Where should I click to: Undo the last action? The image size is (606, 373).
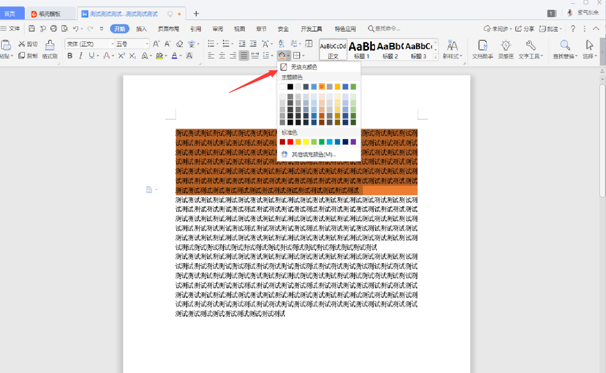click(75, 29)
